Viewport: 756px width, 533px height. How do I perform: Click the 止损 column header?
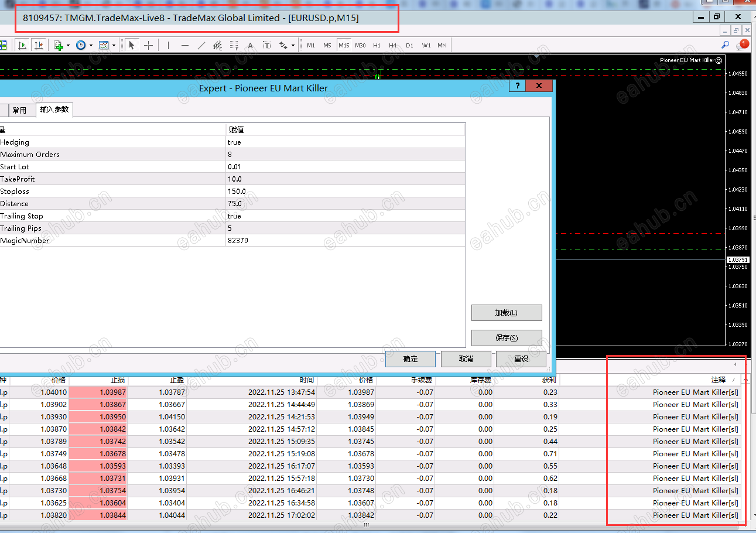(98, 380)
